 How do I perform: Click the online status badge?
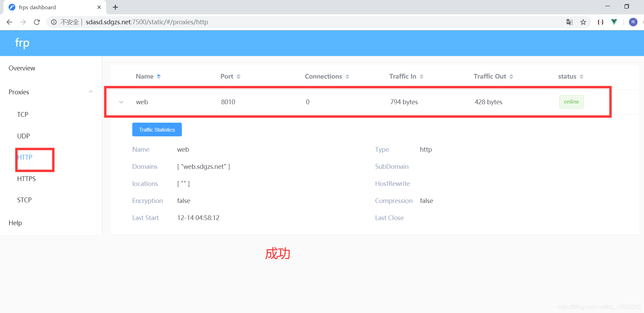571,102
